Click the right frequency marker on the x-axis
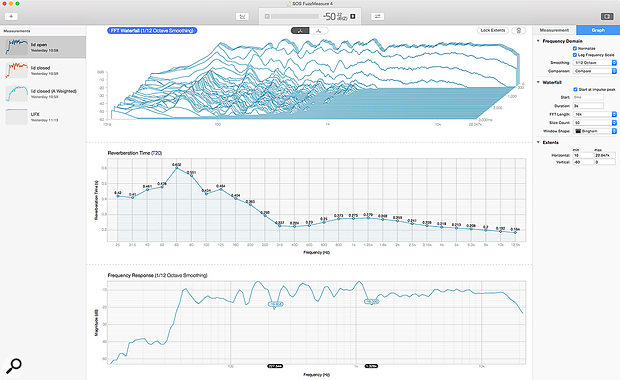620x380 pixels. [371, 366]
